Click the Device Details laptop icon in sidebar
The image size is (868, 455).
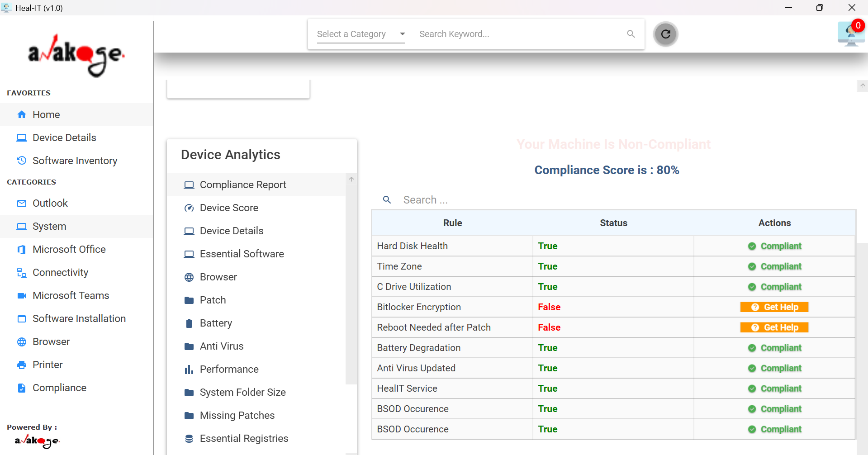tap(22, 137)
